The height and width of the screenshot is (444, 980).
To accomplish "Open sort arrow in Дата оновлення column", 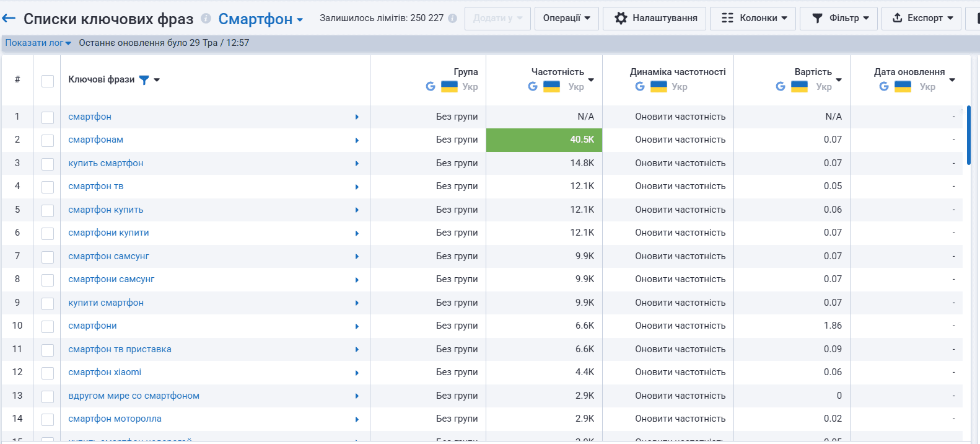I will (952, 80).
